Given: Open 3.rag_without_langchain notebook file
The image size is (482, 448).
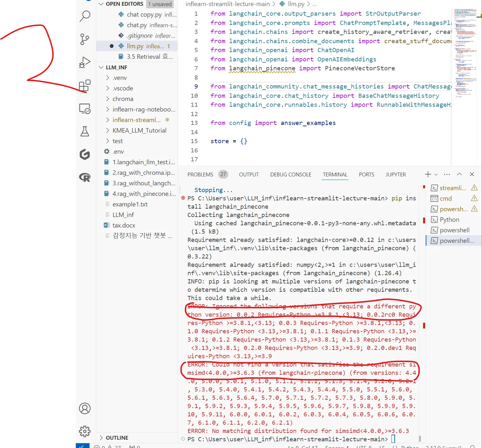Looking at the screenshot, I should coord(137,183).
